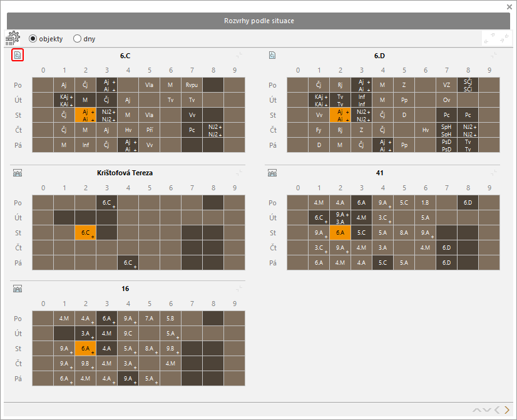Click the SpH lesson in 6.D Thursday
Image resolution: width=517 pixels, height=420 pixels.
pyautogui.click(x=446, y=130)
